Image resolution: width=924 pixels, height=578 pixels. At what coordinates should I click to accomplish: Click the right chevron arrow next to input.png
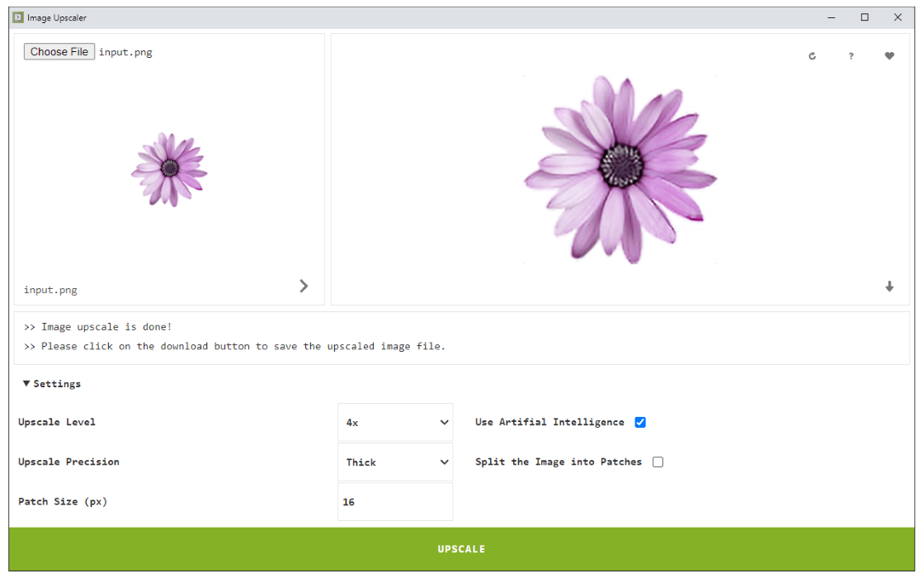304,286
